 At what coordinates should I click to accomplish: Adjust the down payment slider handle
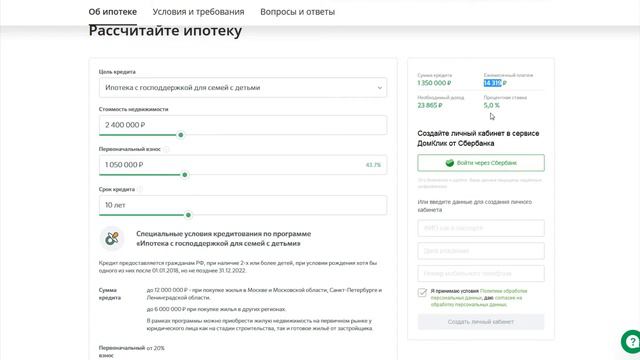[x=185, y=175]
